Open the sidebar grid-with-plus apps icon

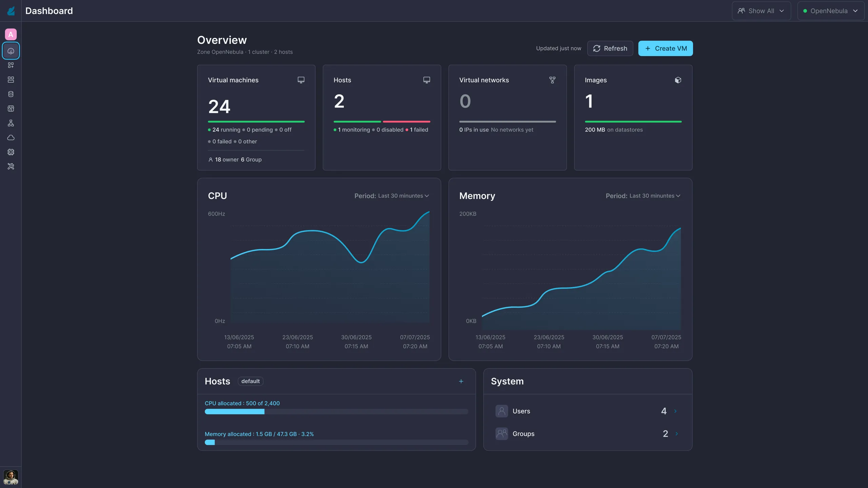[11, 65]
